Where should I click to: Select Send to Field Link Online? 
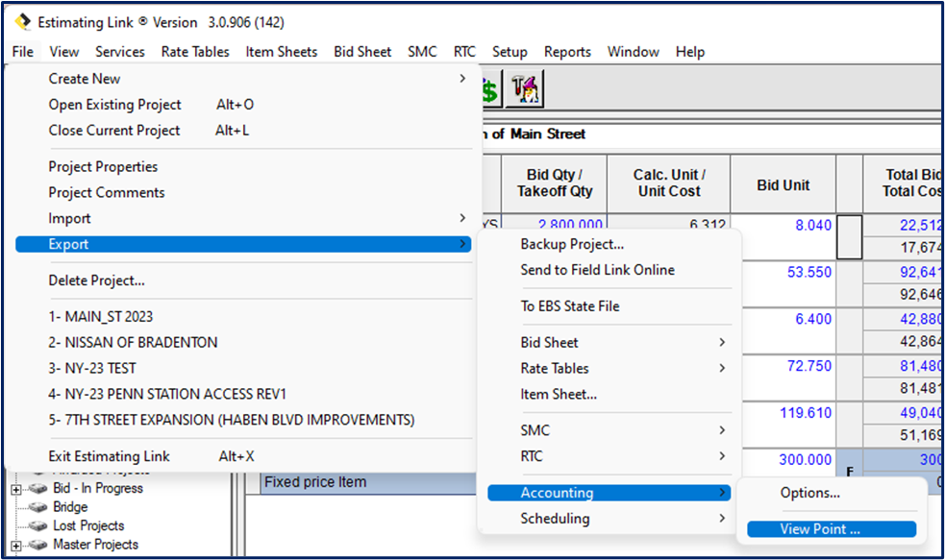(609, 270)
